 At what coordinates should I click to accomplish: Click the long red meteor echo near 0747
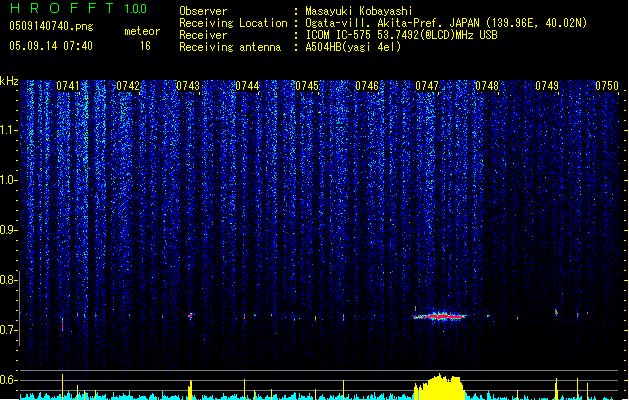pos(440,317)
